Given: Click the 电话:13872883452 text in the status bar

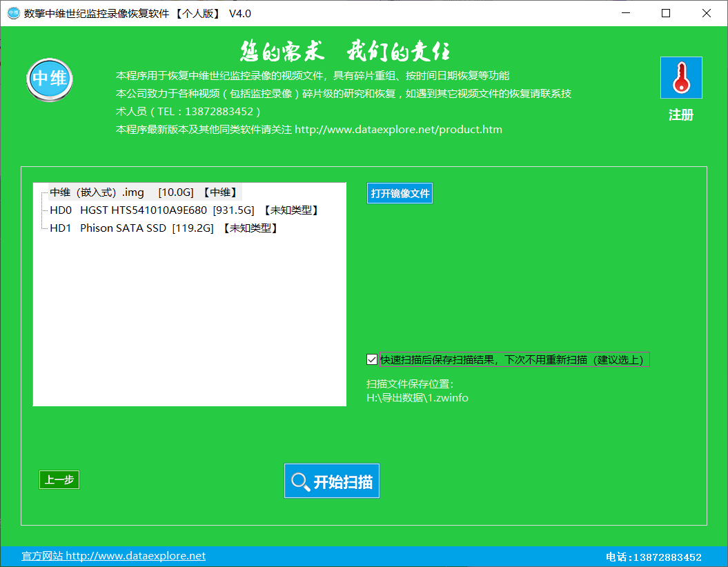Looking at the screenshot, I should 653,557.
